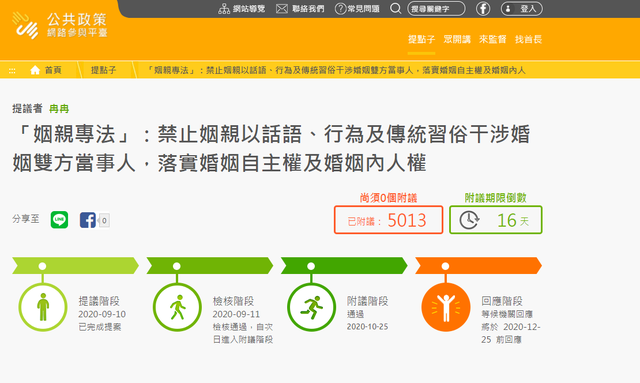Open the 來監督 navigation tab
640x383 pixels.
click(492, 39)
